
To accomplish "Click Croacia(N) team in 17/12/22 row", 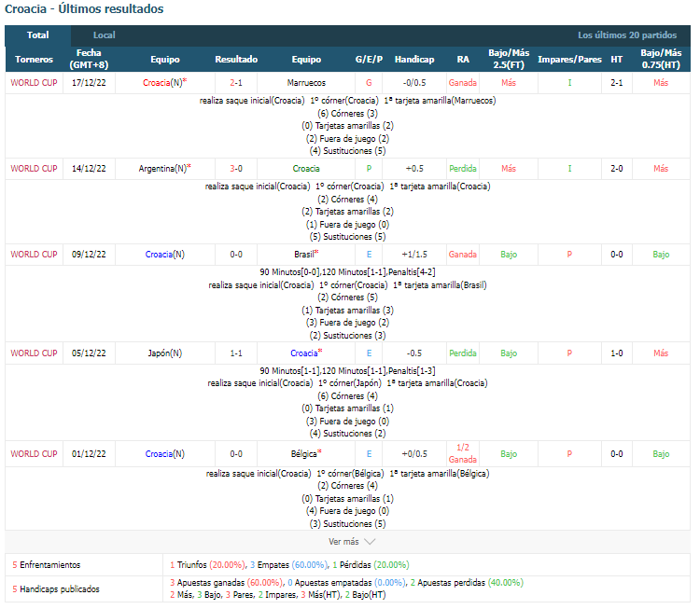I will pyautogui.click(x=164, y=83).
